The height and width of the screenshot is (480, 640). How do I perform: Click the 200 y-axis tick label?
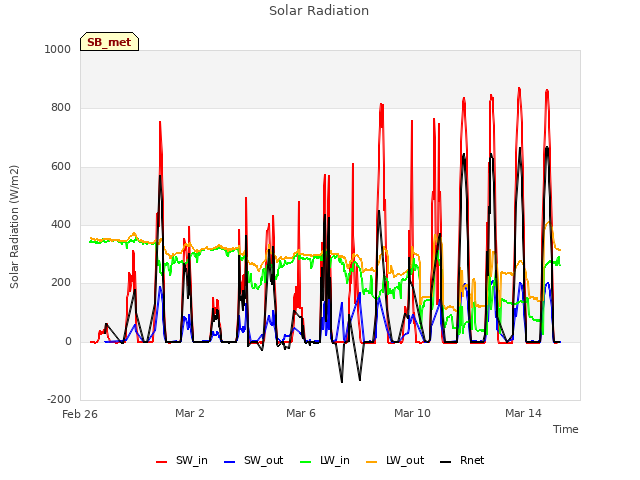[x=61, y=282]
